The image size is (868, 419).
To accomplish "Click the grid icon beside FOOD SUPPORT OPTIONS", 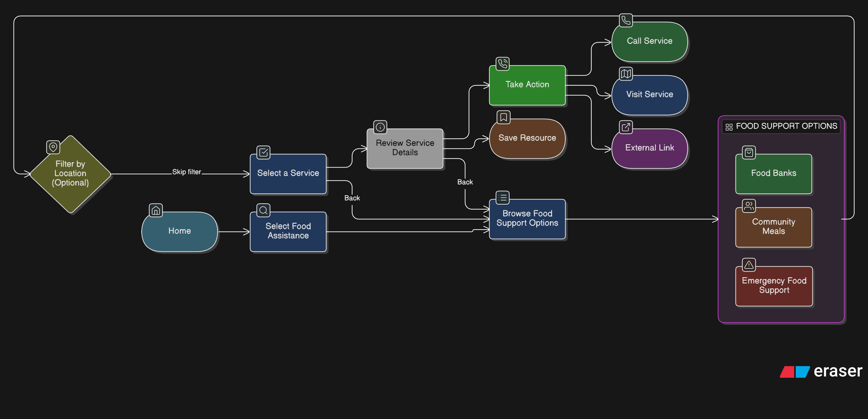I will 729,127.
